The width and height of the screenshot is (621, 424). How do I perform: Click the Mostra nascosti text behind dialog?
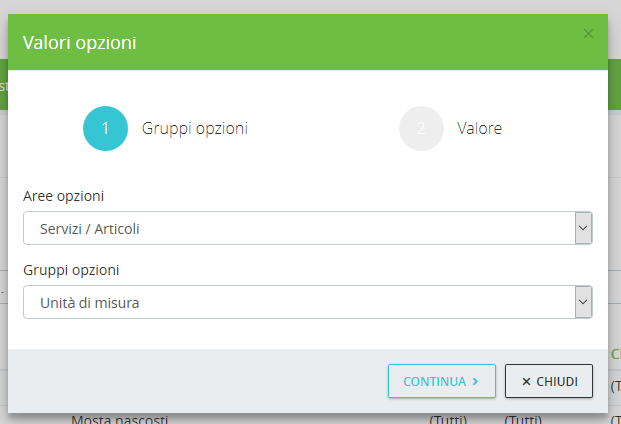coord(120,418)
